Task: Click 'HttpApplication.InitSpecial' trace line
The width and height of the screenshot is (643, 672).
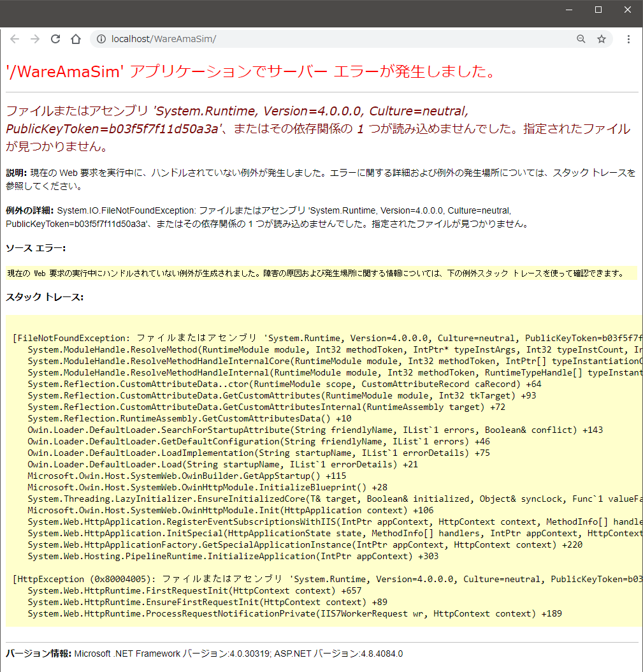Action: [335, 534]
